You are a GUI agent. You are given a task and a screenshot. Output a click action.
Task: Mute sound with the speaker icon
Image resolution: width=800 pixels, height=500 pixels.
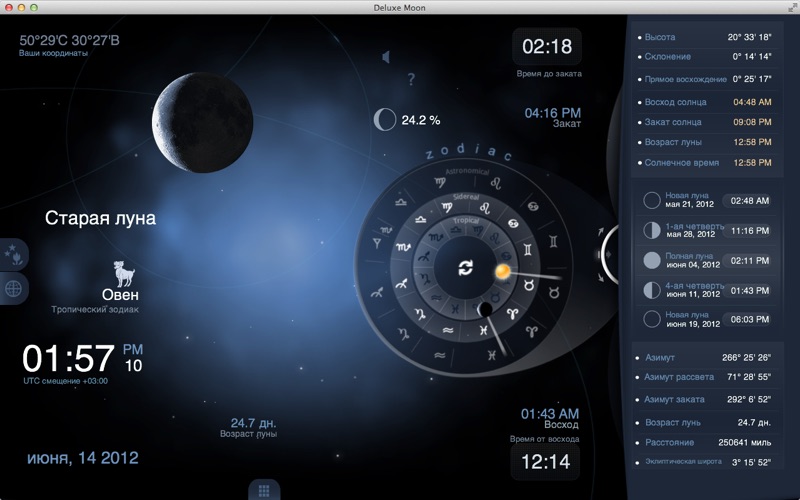tap(386, 57)
